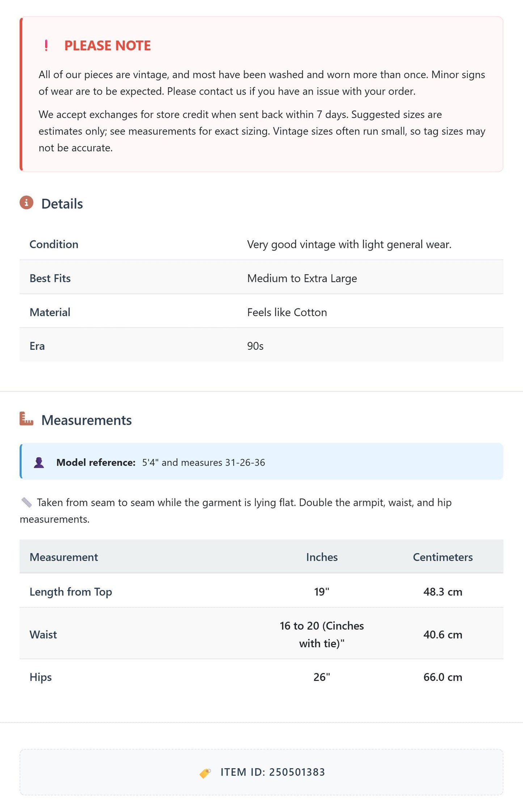Select the Era value 90s

[x=255, y=346]
